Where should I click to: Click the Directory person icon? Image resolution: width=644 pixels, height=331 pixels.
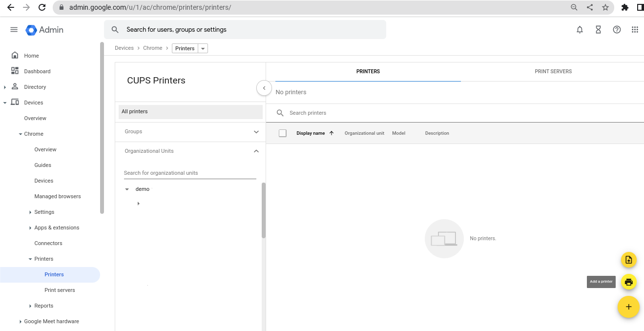click(15, 86)
